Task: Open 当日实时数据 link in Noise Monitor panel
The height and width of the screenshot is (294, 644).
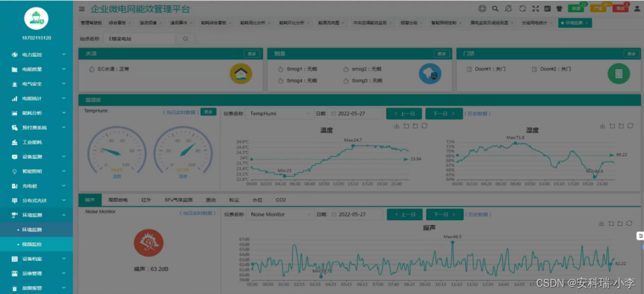Action: 198,214
